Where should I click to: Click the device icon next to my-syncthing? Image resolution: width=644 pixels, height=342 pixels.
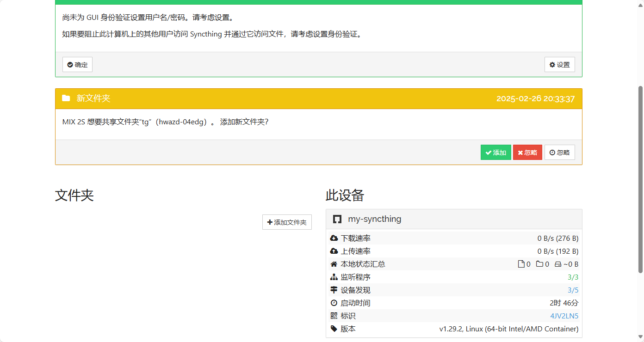(337, 219)
